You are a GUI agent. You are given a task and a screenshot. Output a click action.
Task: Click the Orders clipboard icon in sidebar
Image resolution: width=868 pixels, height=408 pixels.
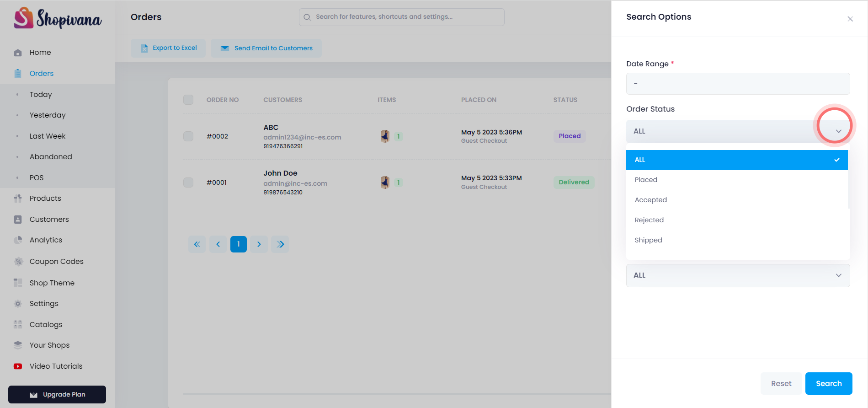click(x=18, y=74)
